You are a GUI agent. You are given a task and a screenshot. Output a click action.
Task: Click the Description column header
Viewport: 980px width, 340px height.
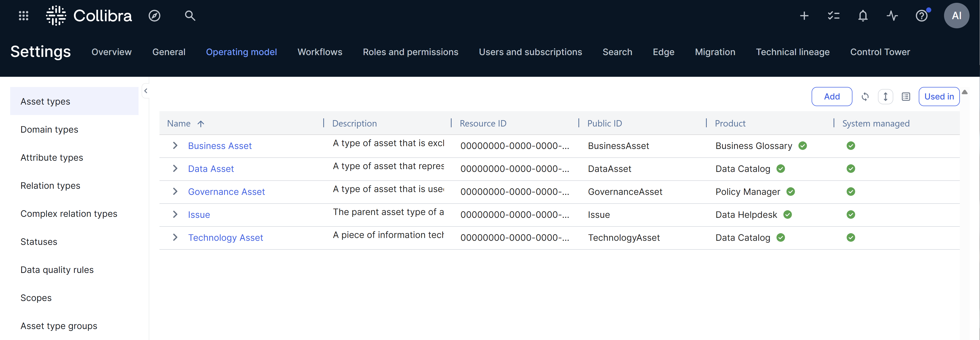click(x=354, y=124)
